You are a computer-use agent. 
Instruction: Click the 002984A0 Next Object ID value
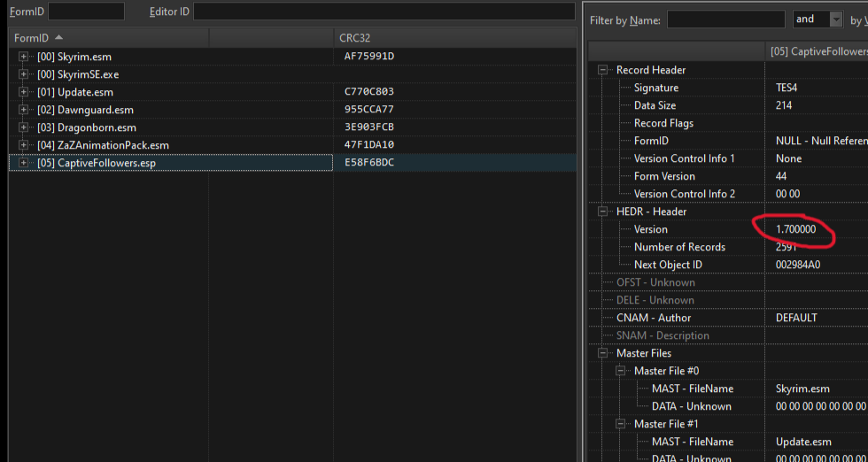pyautogui.click(x=798, y=265)
